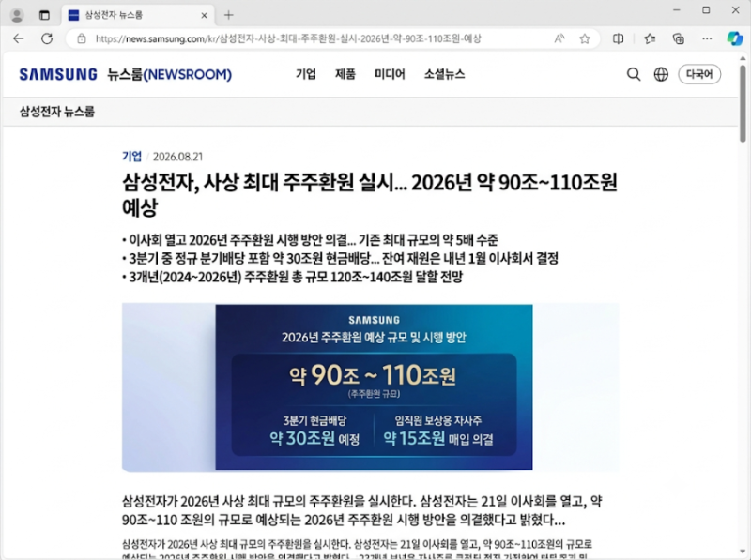
Task: Click the browser back arrow
Action: tap(18, 38)
